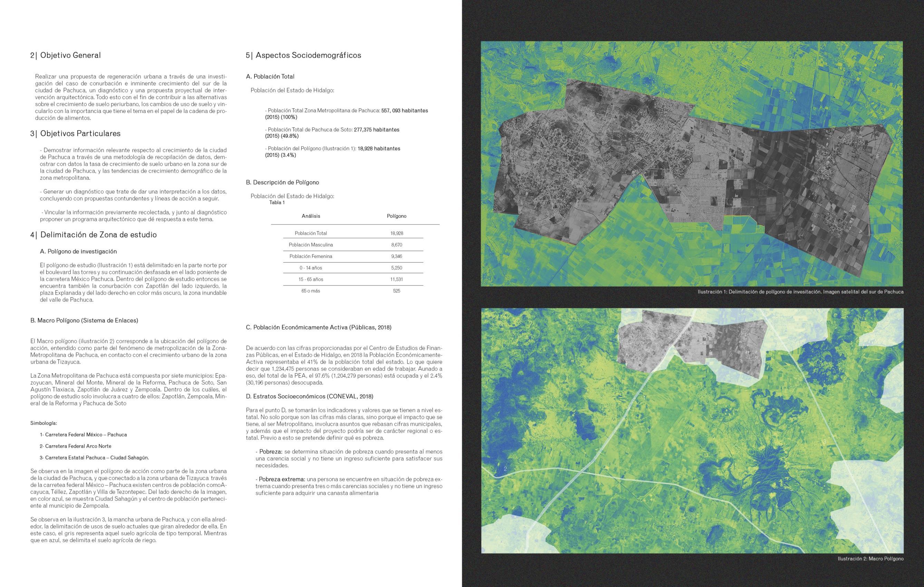Click the 'C. Población Económicamente Activa' subheading
924x587 pixels.
click(319, 327)
